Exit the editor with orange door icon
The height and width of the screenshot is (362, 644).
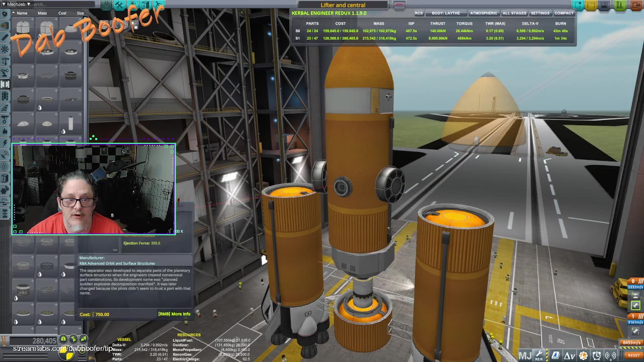point(636,5)
